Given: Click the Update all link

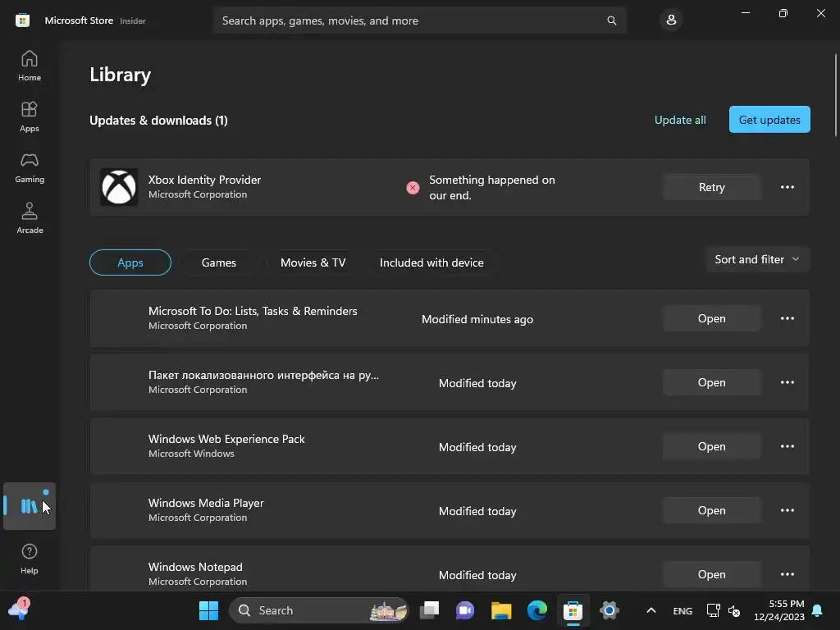Looking at the screenshot, I should click(x=680, y=120).
